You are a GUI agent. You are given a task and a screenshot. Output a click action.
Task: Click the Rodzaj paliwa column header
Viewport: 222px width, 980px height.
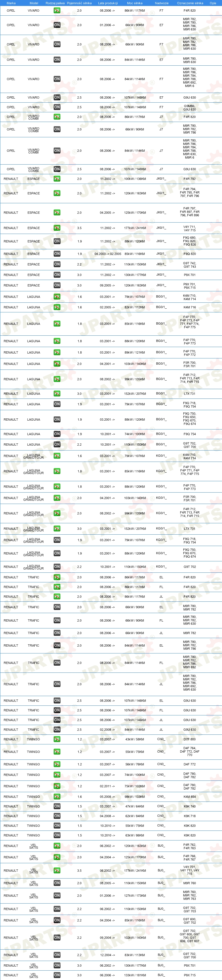click(x=55, y=3)
